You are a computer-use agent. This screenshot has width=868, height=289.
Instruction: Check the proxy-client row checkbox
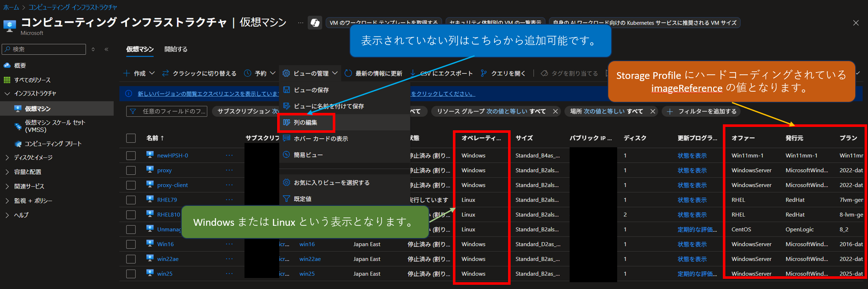(131, 185)
